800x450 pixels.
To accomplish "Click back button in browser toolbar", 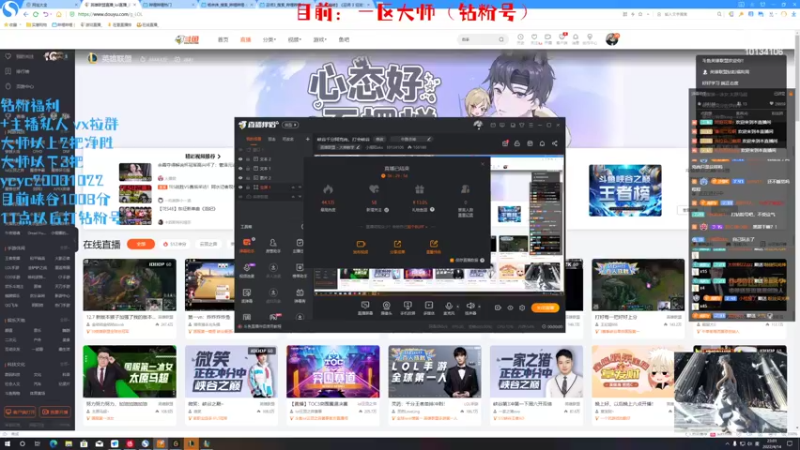I will point(26,14).
